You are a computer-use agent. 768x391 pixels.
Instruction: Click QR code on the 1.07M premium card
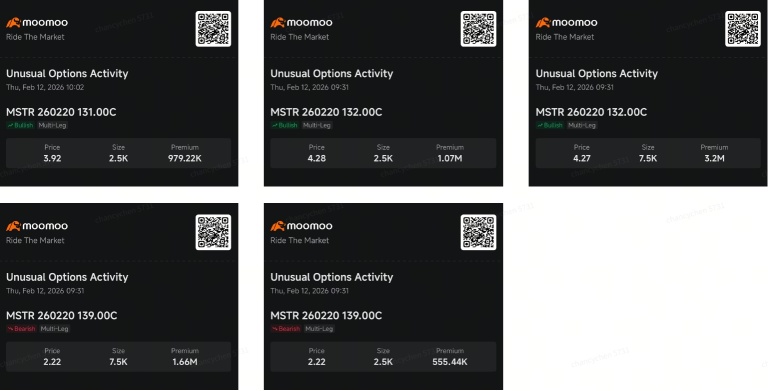point(478,29)
